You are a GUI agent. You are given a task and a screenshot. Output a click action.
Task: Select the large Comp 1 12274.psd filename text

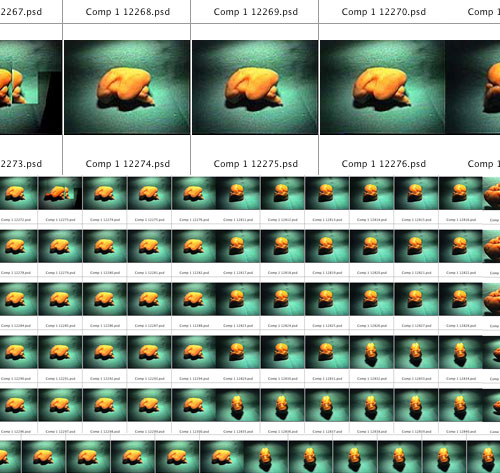128,164
